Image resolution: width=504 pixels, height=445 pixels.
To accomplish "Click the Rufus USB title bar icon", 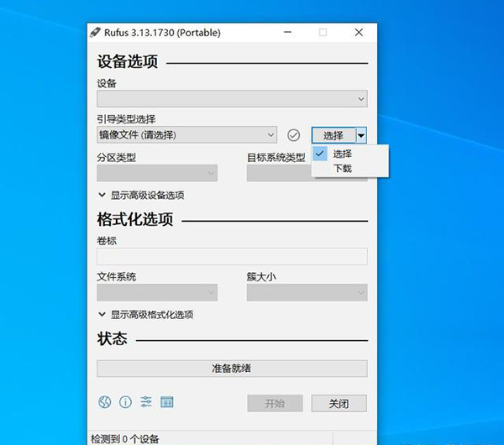I will pos(95,33).
